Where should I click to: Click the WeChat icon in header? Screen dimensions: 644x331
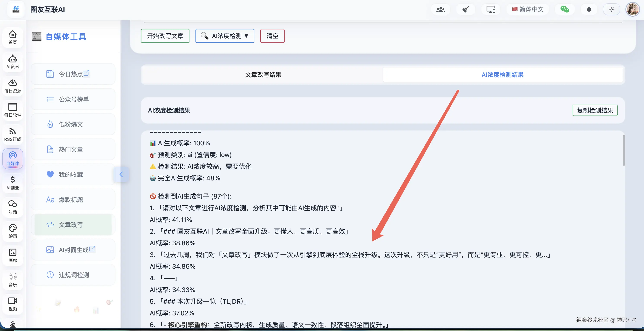click(x=564, y=10)
